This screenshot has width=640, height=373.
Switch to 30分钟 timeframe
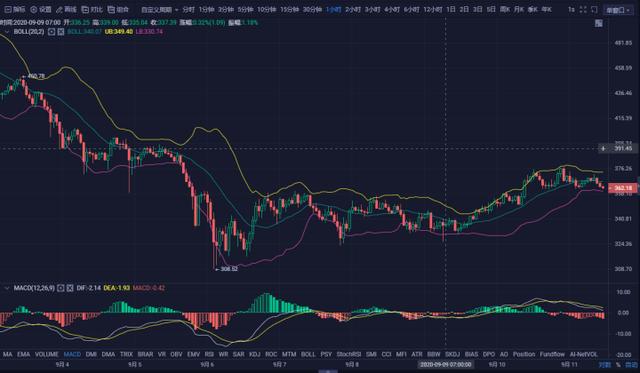pyautogui.click(x=313, y=9)
